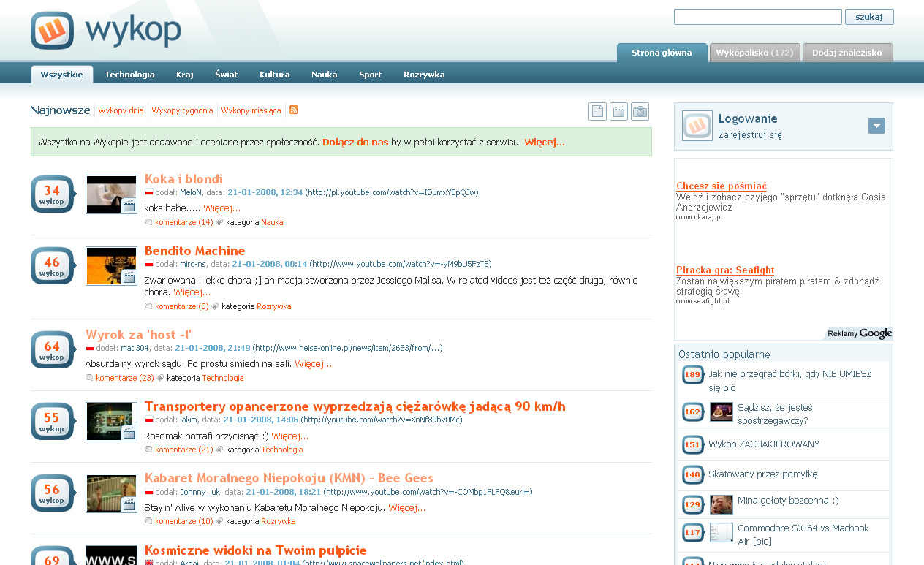Select the Wszystkie category tab
The height and width of the screenshot is (565, 924).
click(x=62, y=75)
